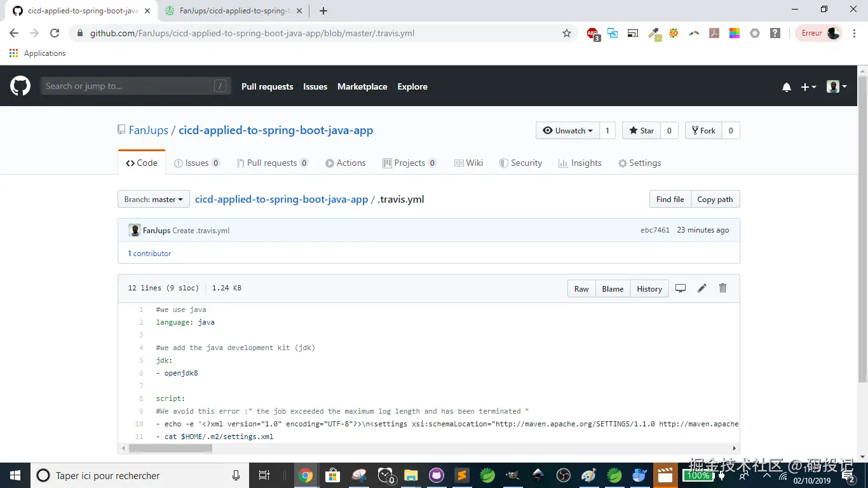Click the taskbar search box
The width and height of the screenshot is (868, 488).
pyautogui.click(x=140, y=475)
